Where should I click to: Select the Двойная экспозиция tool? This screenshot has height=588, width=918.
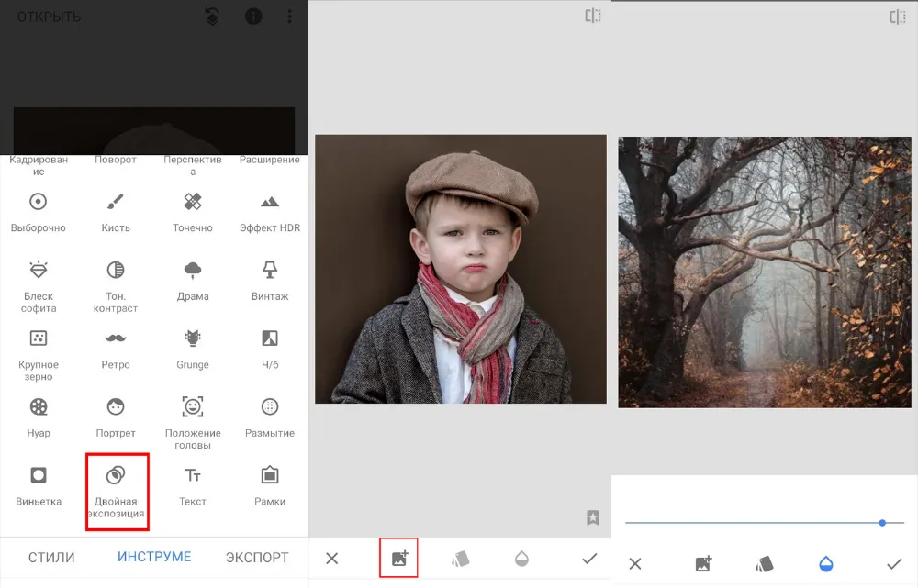point(117,491)
